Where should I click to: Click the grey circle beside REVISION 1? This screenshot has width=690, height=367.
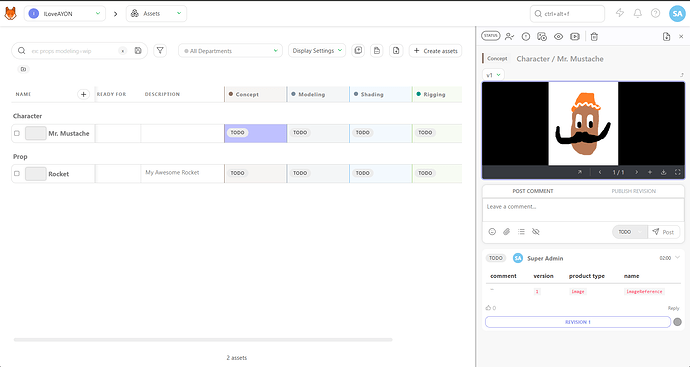click(678, 322)
